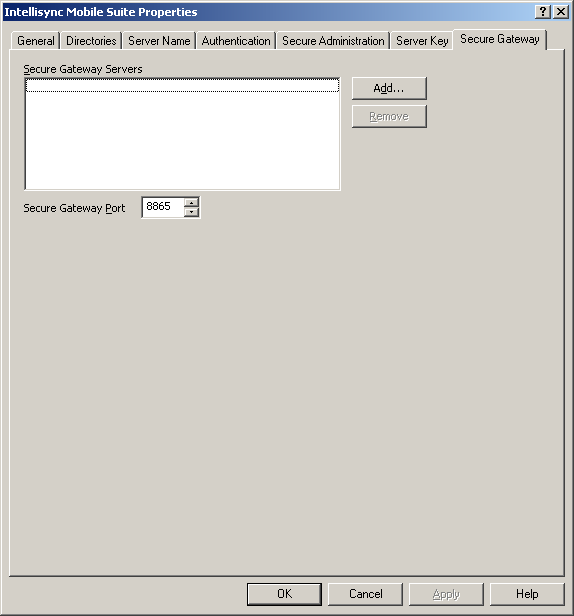Go to the Authentication tab
Screen dimensions: 574x616
point(236,41)
